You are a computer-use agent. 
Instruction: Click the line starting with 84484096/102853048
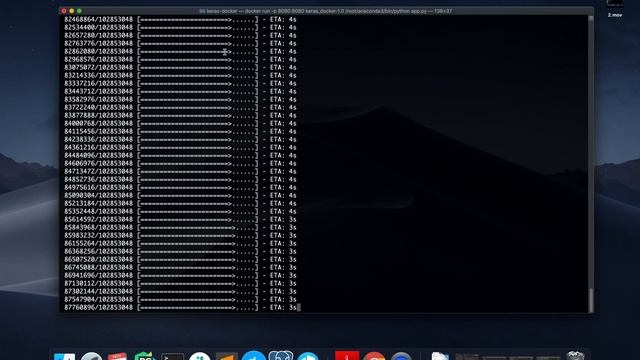(180, 155)
